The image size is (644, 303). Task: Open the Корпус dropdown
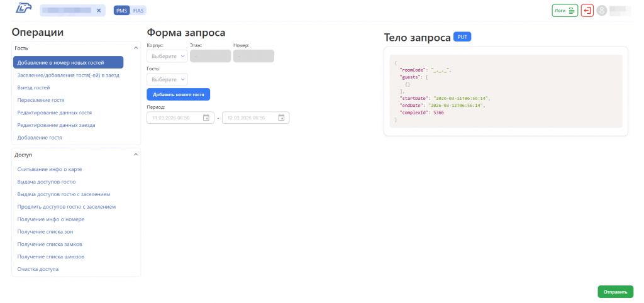click(x=167, y=56)
